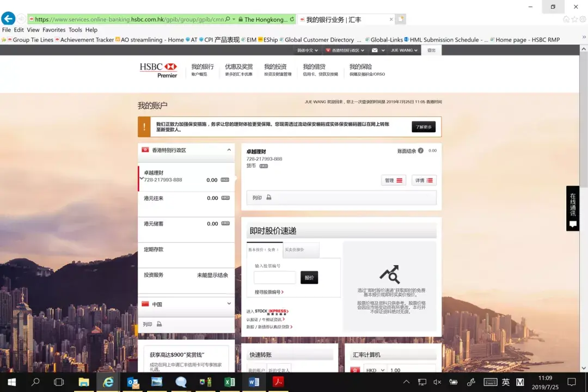Click the STOCK EXPRESS logo link

[x=271, y=312]
